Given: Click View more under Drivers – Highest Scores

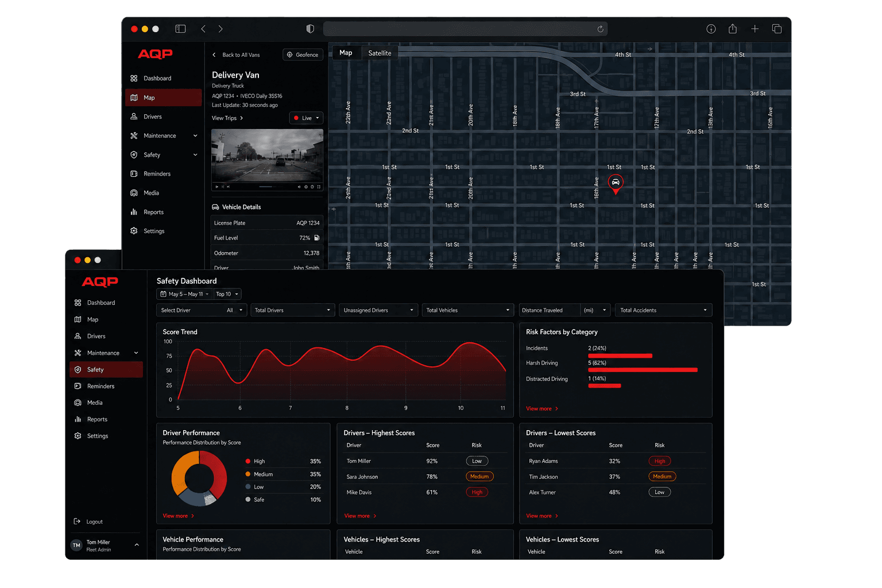Looking at the screenshot, I should 360,516.
